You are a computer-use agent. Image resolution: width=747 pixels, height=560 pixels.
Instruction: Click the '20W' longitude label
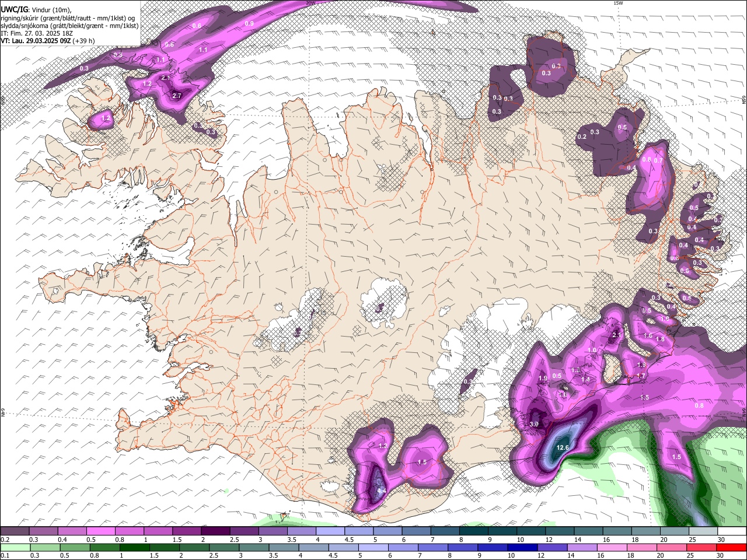click(x=310, y=3)
